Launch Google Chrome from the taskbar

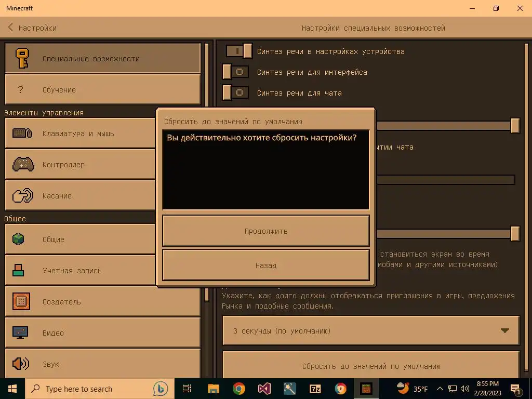pyautogui.click(x=239, y=389)
